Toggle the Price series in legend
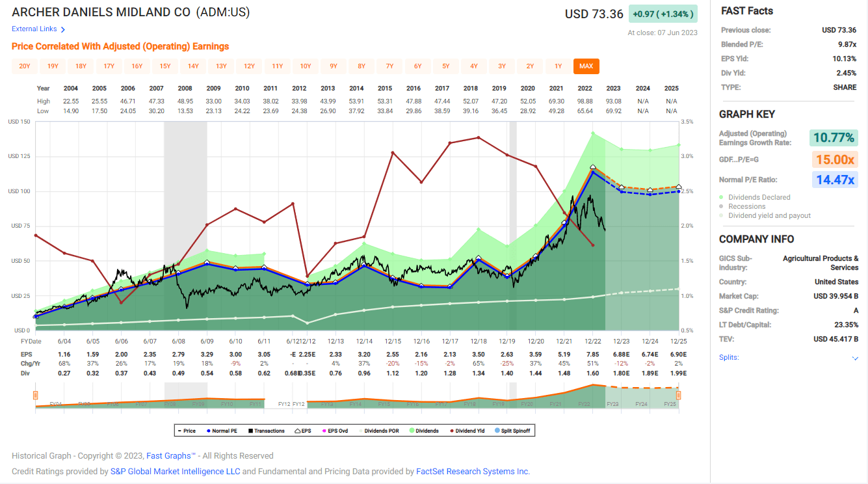 (187, 431)
